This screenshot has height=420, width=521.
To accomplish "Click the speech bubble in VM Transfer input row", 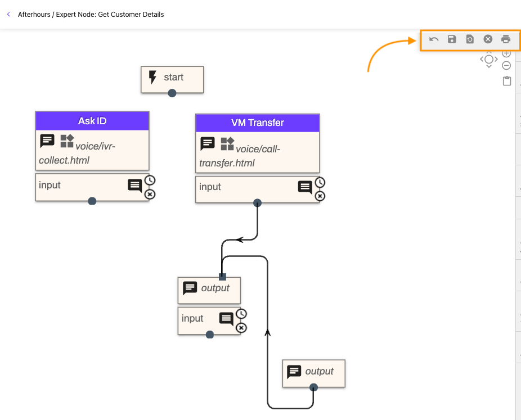I will pos(305,187).
